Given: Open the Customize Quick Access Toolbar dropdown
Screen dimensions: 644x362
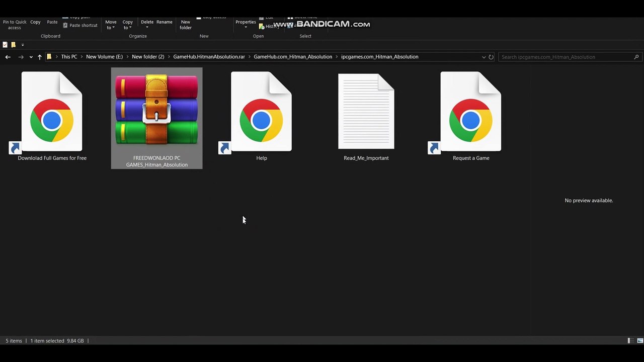Looking at the screenshot, I should pos(23,45).
